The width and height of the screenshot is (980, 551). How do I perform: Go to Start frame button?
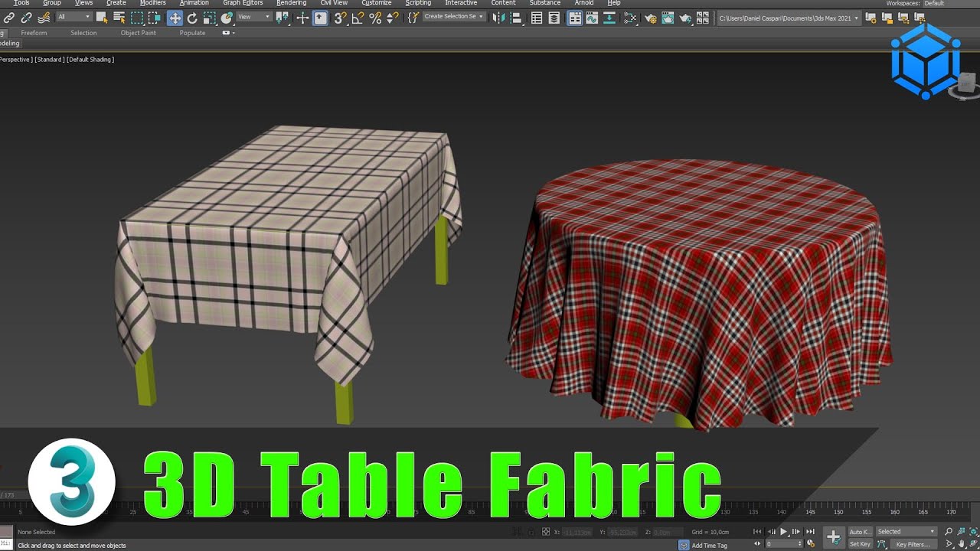[757, 532]
